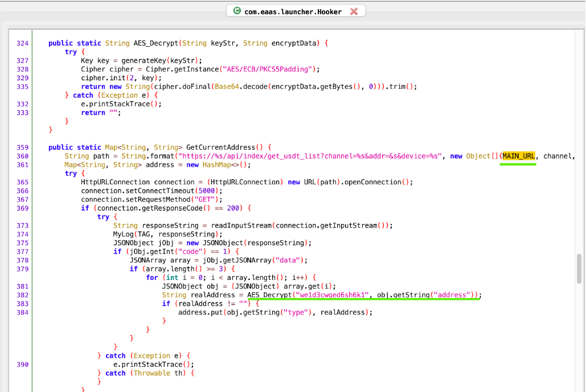Image resolution: width=586 pixels, height=392 pixels.
Task: Click the channel argument after MAIN_URL
Action: 557,156
